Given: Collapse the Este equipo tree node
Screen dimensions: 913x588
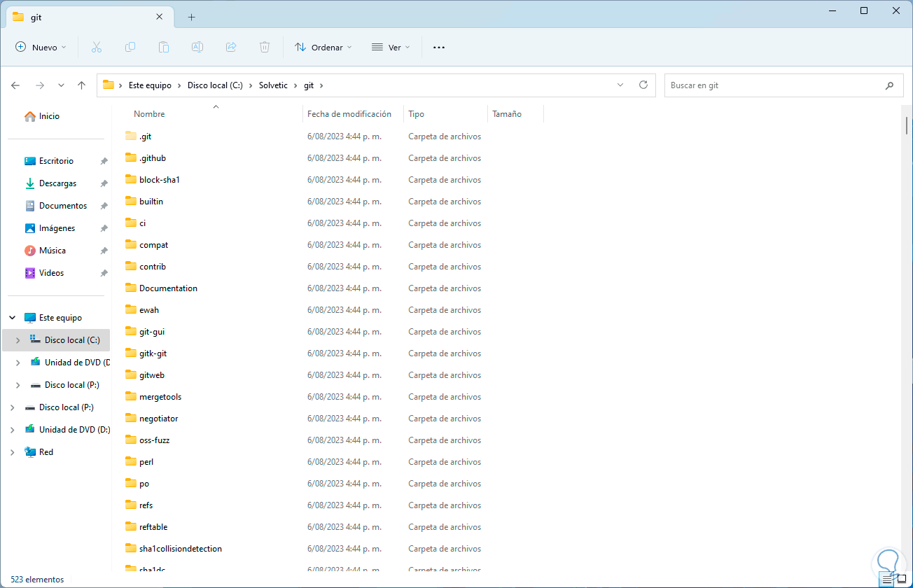Looking at the screenshot, I should click(x=12, y=318).
